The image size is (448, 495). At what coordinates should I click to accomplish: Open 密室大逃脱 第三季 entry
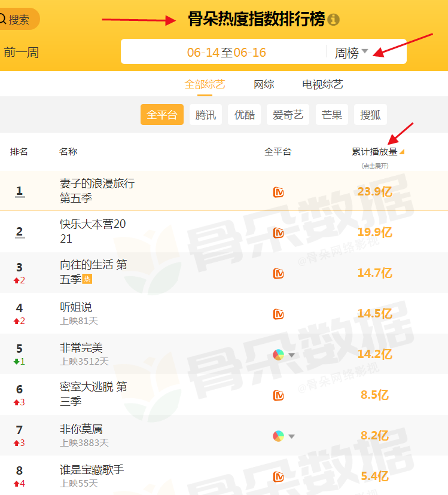click(93, 393)
